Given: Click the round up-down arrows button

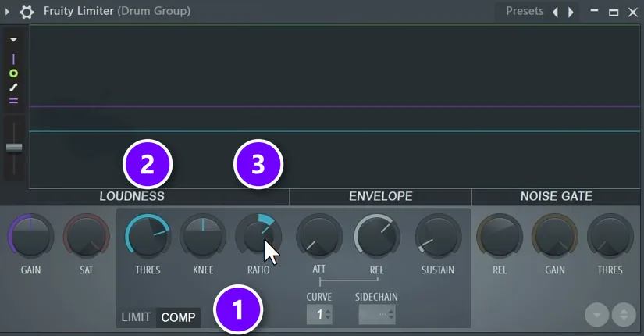Looking at the screenshot, I should (624, 315).
